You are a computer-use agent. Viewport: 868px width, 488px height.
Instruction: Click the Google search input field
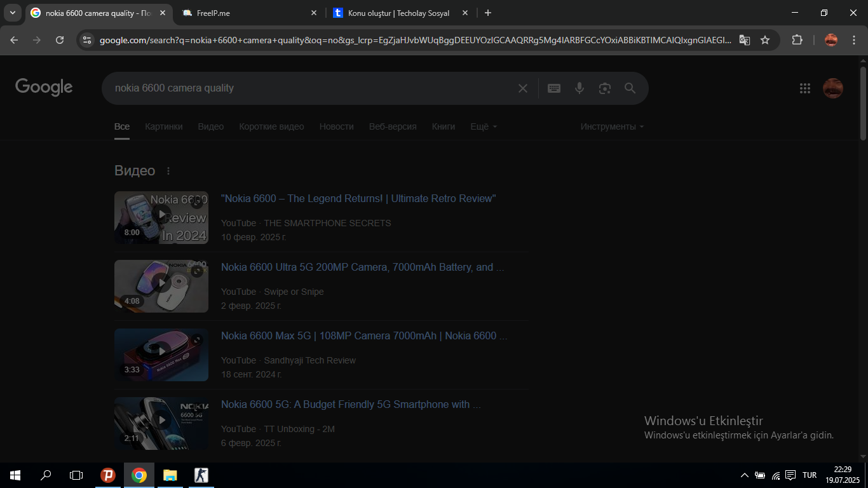point(311,88)
